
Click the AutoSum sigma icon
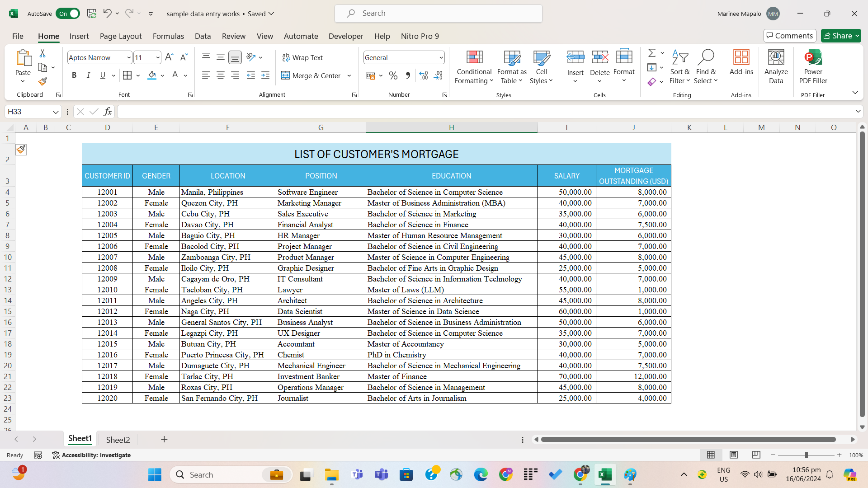point(652,53)
